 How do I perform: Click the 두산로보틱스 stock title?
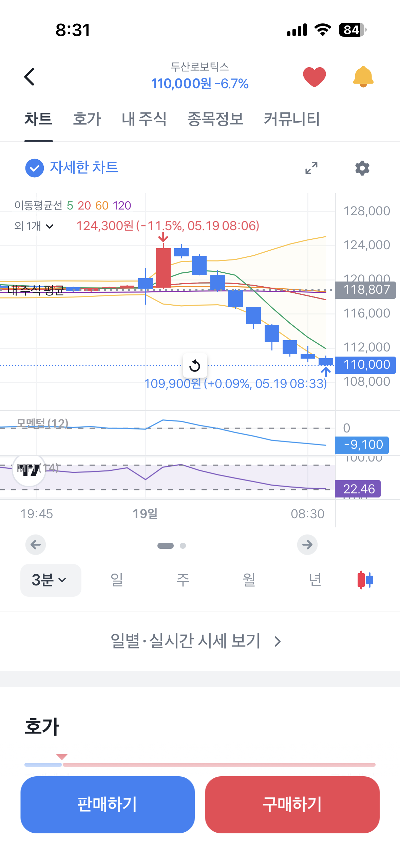point(200,67)
